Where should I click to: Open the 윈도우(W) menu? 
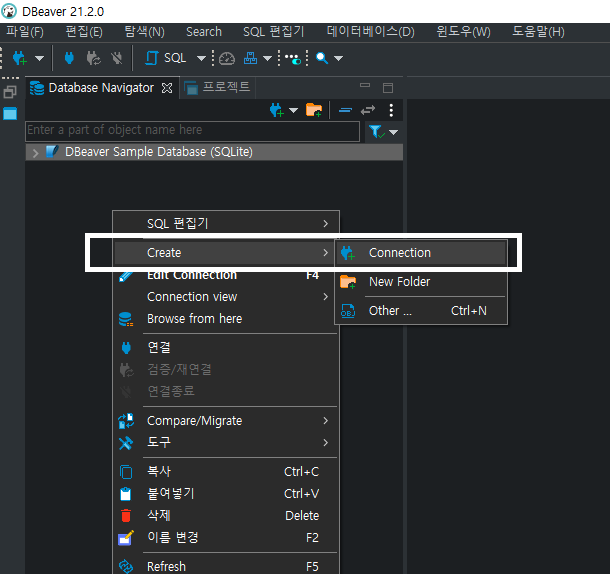point(463,32)
